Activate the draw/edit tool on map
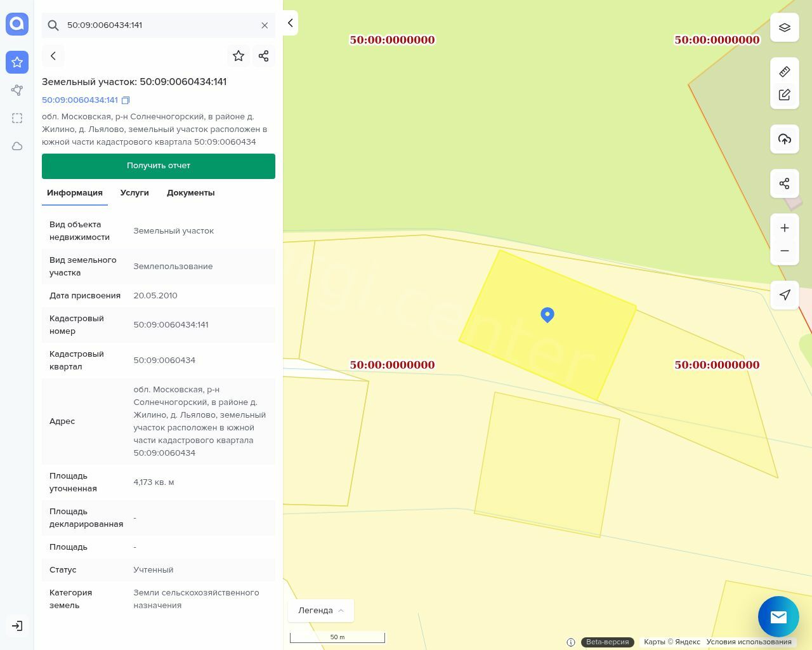812x650 pixels. tap(785, 95)
